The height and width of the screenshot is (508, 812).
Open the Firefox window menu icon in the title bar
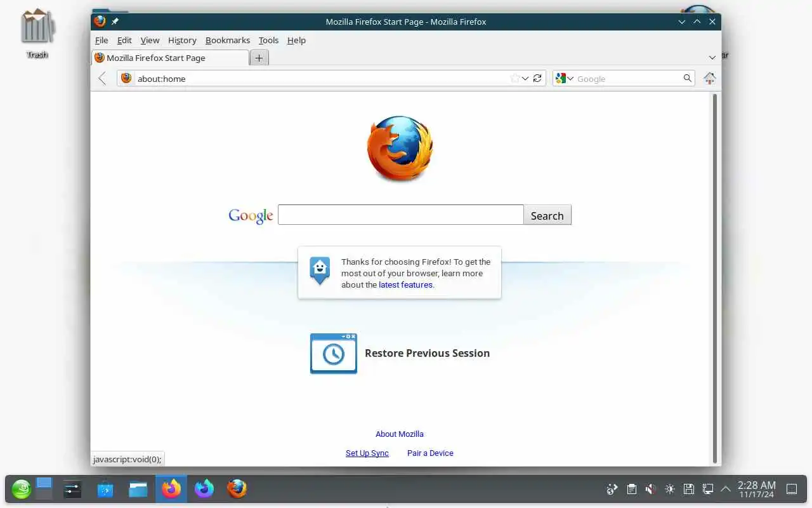pyautogui.click(x=100, y=21)
